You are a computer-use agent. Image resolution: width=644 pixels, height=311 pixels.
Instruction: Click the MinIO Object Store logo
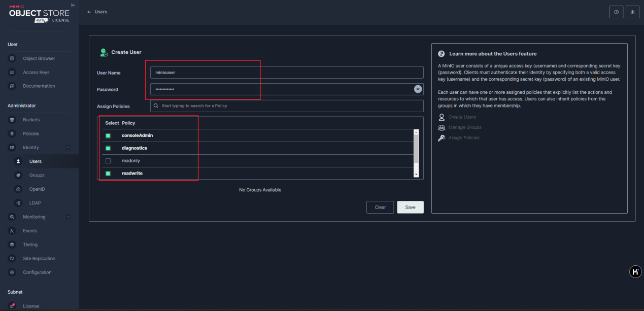(39, 14)
